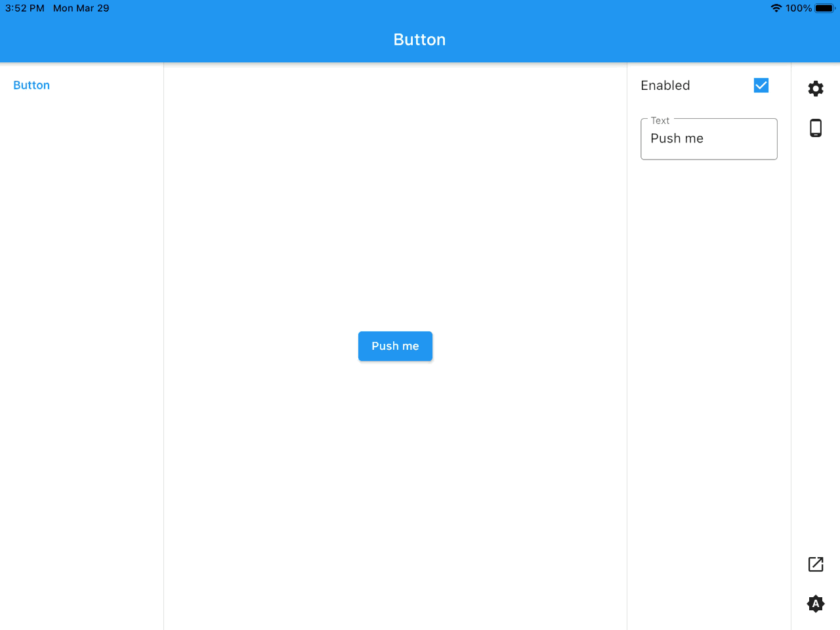Click the battery icon in status bar
840x630 pixels.
(824, 9)
